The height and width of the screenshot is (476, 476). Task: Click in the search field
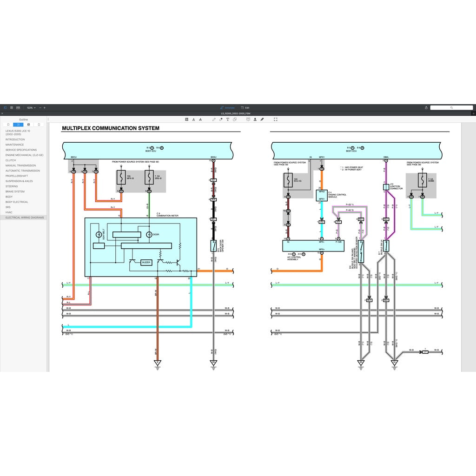coord(451,107)
